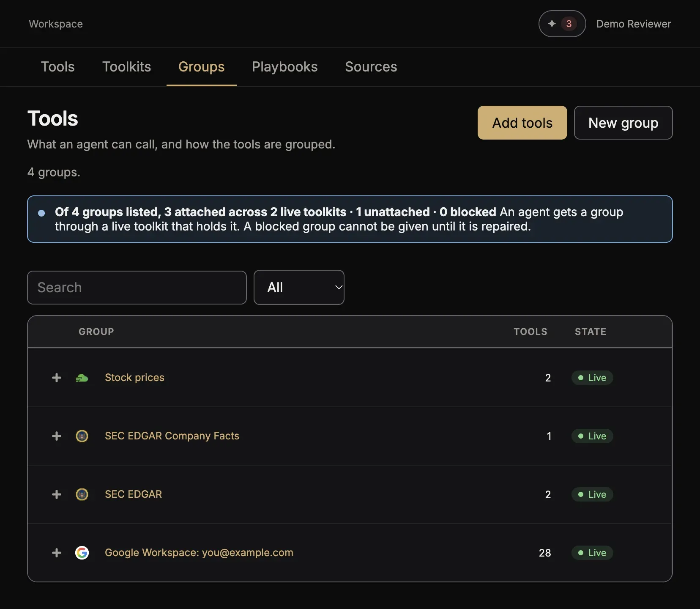
Task: Click the STATE column header
Action: 591,332
